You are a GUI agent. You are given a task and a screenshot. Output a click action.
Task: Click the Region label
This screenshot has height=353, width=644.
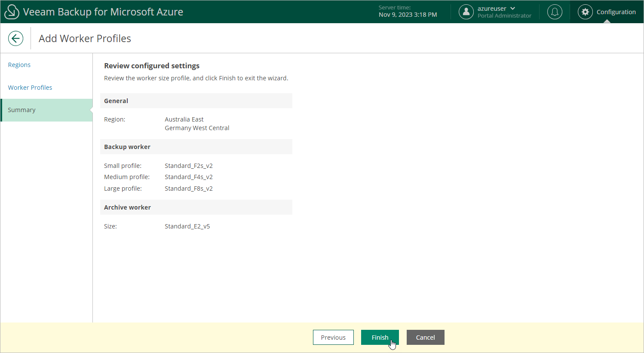click(x=114, y=119)
